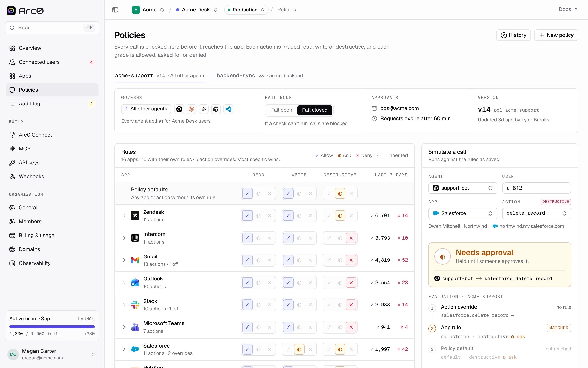Click the VS Code agent icon

click(228, 109)
